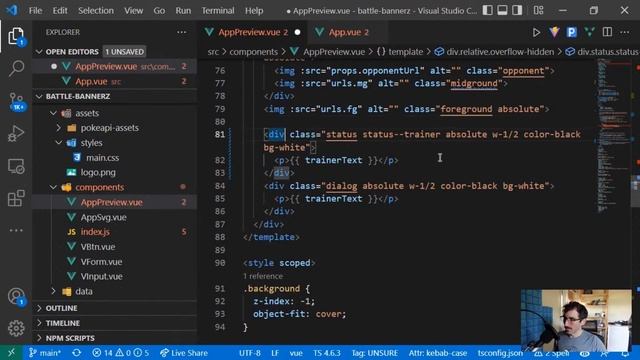The image size is (640, 360).
Task: Customize layout icon in title bar
Action: point(538,10)
